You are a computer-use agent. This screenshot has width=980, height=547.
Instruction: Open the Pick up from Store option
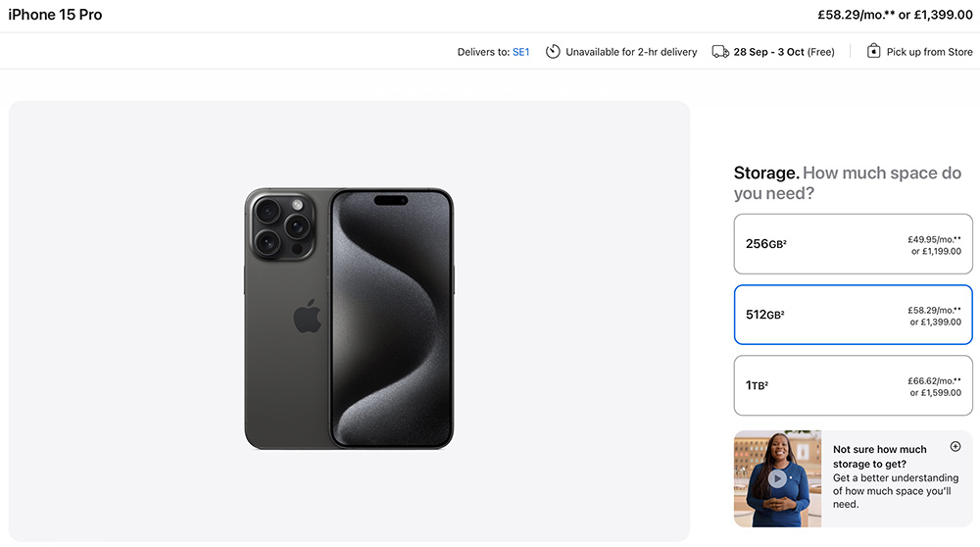(929, 52)
